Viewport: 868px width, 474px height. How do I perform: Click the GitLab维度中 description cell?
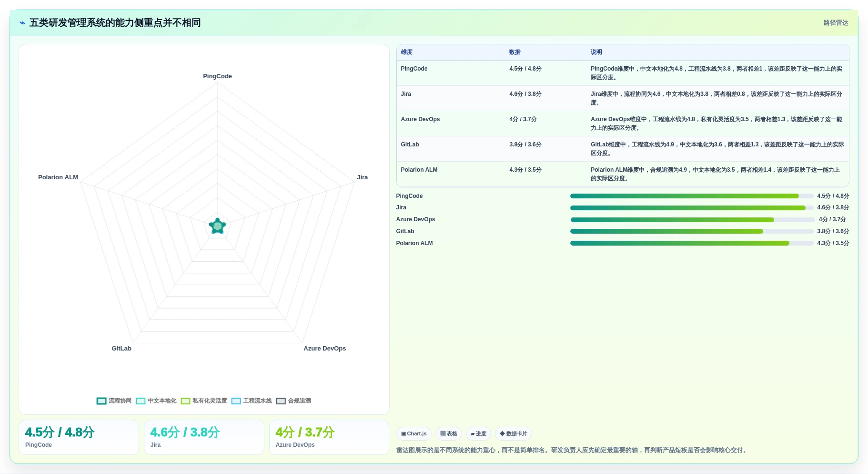point(717,149)
